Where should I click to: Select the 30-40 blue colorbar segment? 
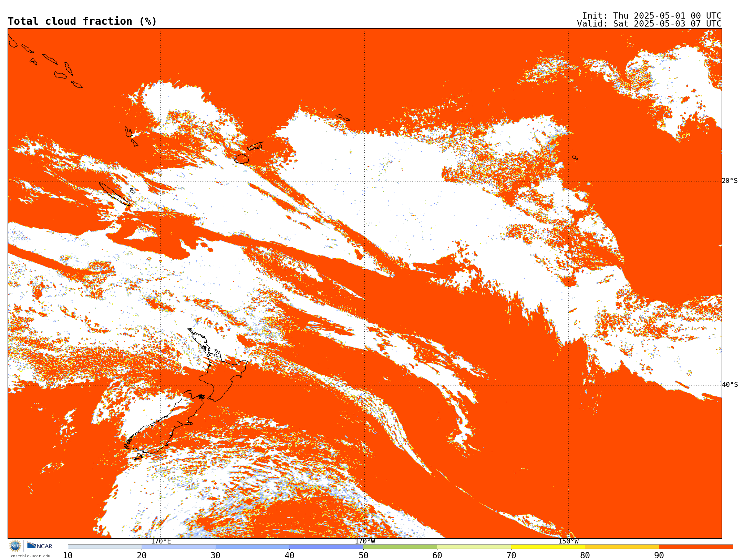(252, 547)
